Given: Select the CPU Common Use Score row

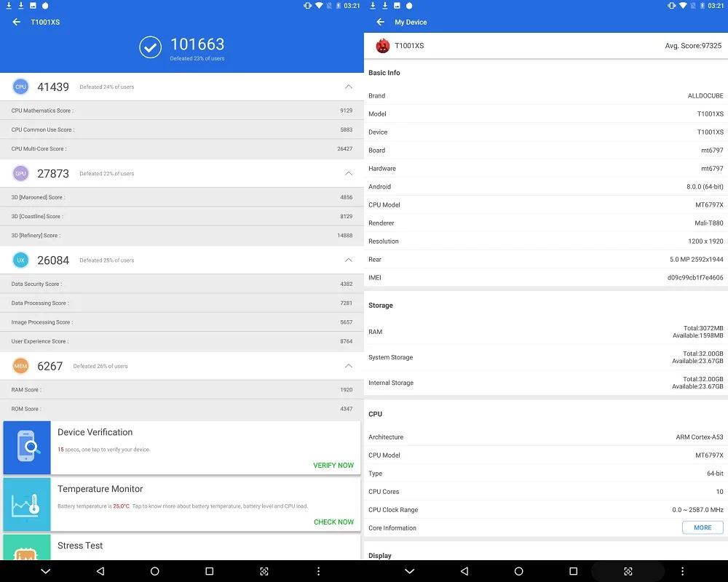Looking at the screenshot, I should [182, 129].
